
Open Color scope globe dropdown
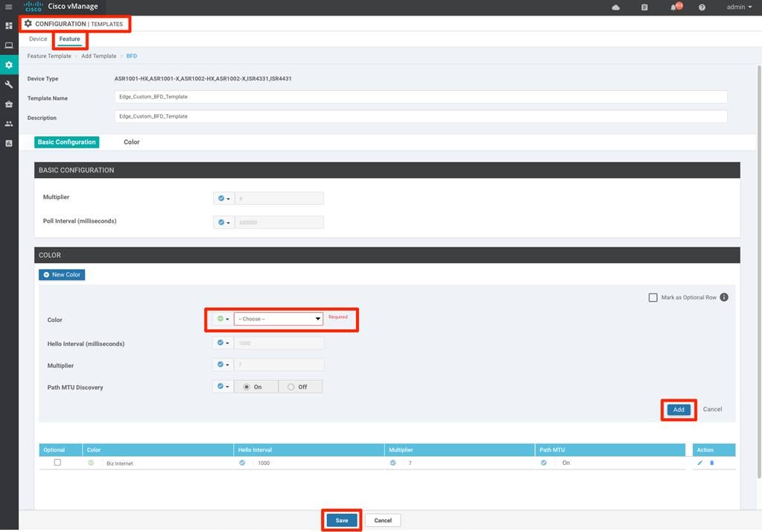(223, 319)
